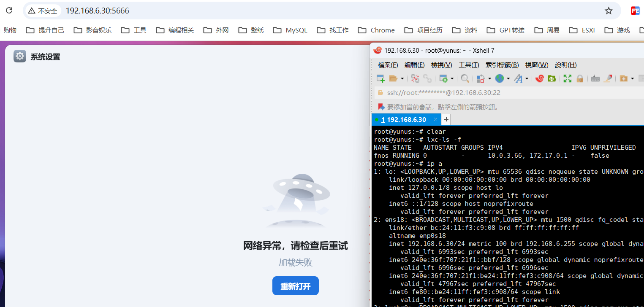
Task: Open the MySQL bookmark folder
Action: [290, 30]
